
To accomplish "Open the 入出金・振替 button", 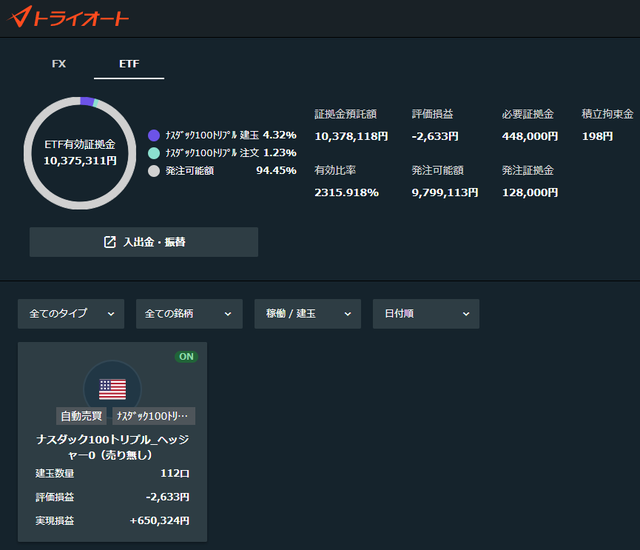I will tap(144, 242).
